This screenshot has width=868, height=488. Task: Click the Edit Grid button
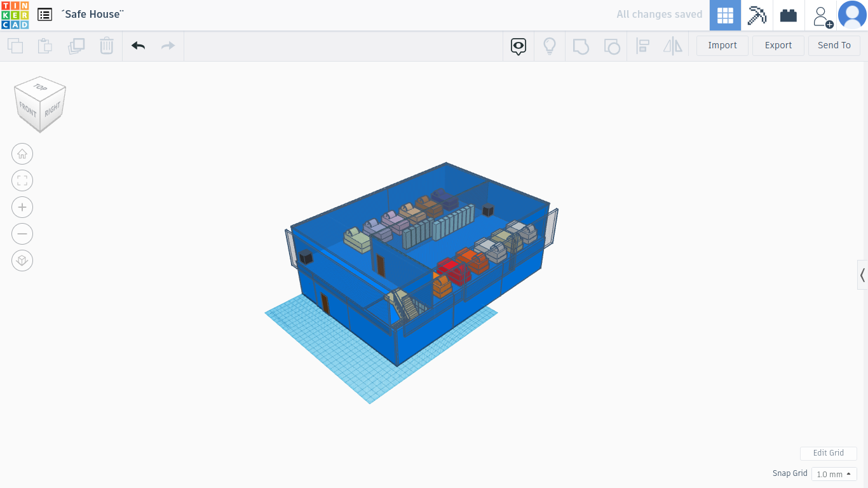pos(828,453)
